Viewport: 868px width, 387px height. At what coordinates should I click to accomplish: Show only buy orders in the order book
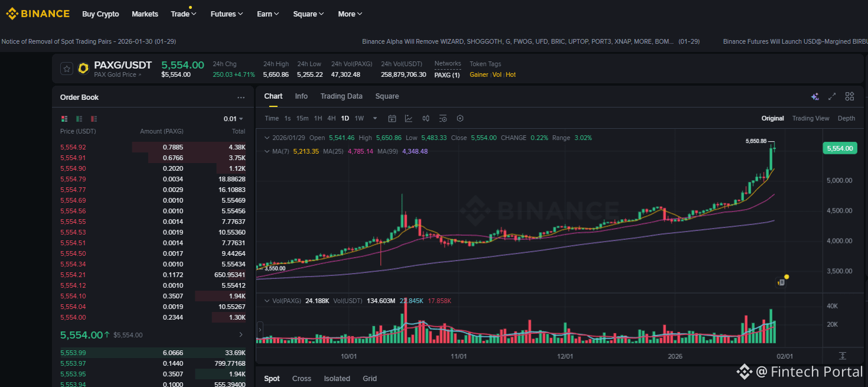[79, 119]
